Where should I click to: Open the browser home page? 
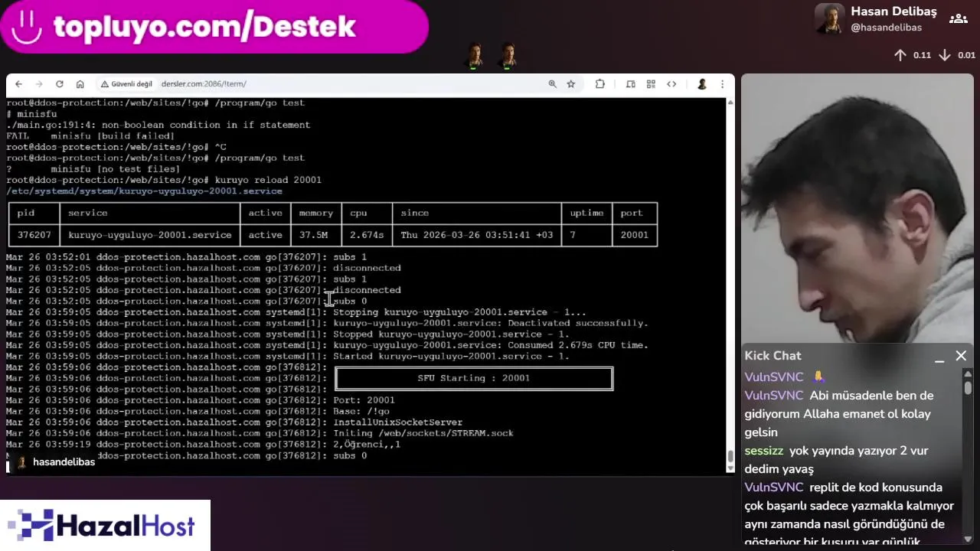click(x=80, y=84)
